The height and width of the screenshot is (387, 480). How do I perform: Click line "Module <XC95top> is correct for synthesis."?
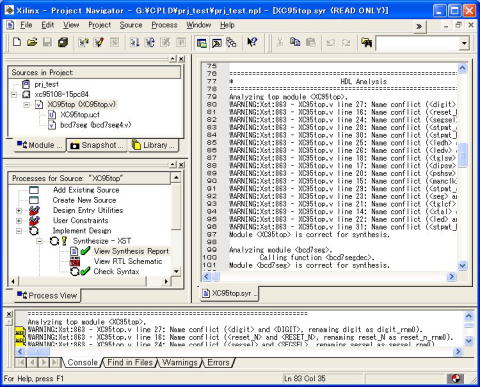click(x=309, y=235)
